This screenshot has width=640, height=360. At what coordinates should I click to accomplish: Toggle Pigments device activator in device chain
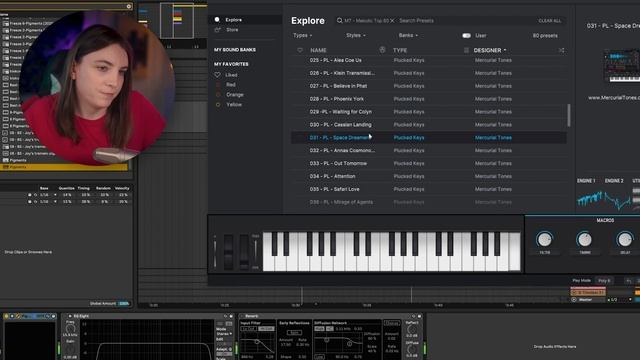pos(6,316)
